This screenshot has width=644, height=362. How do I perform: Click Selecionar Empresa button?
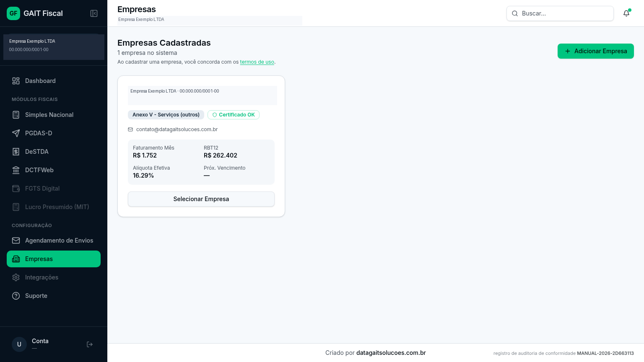click(201, 199)
